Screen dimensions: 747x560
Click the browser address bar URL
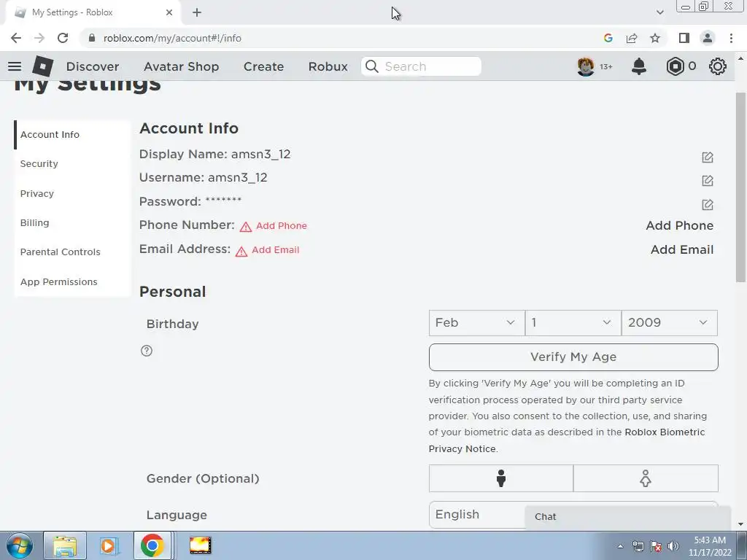click(x=172, y=38)
